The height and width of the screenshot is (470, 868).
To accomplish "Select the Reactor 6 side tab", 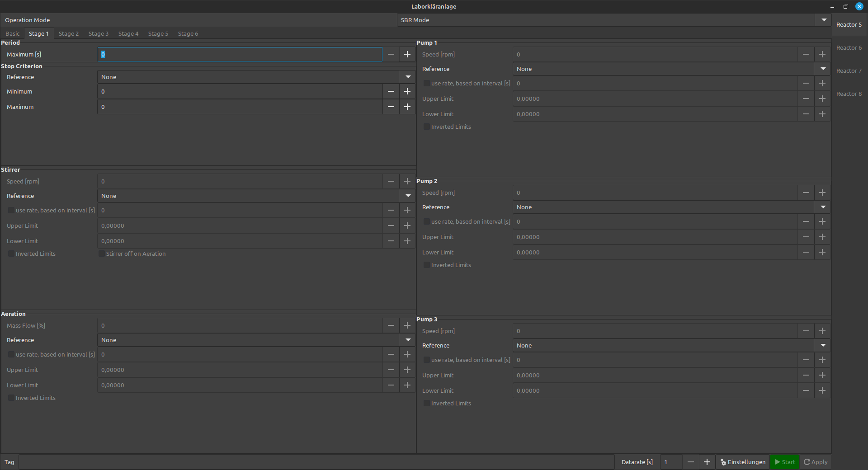I will tap(849, 48).
